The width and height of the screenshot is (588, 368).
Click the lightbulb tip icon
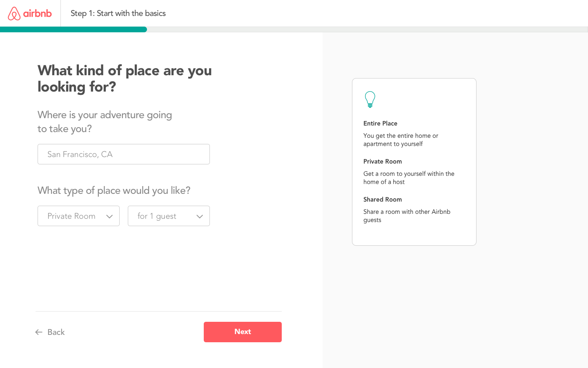pyautogui.click(x=370, y=99)
